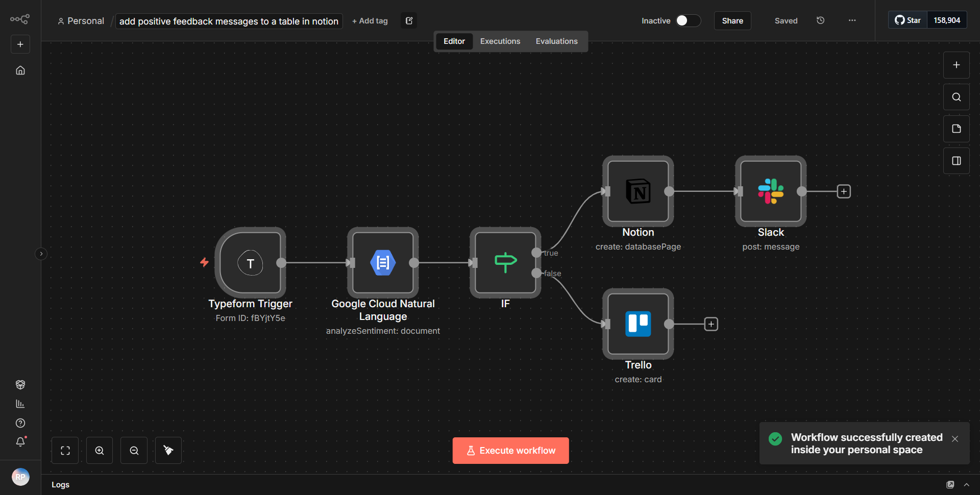The height and width of the screenshot is (495, 980).
Task: Click the zoom in magnifier icon
Action: click(x=100, y=451)
